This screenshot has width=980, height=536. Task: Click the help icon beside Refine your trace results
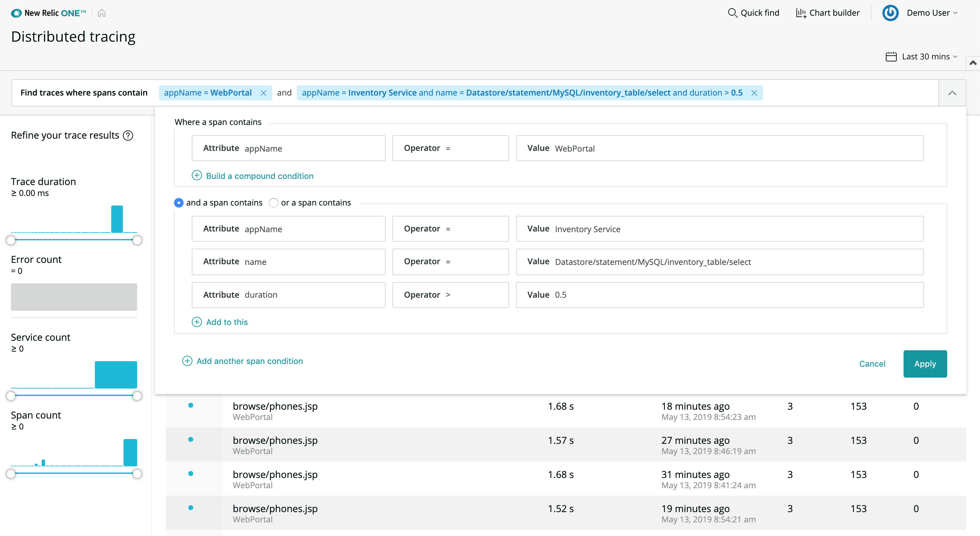128,136
